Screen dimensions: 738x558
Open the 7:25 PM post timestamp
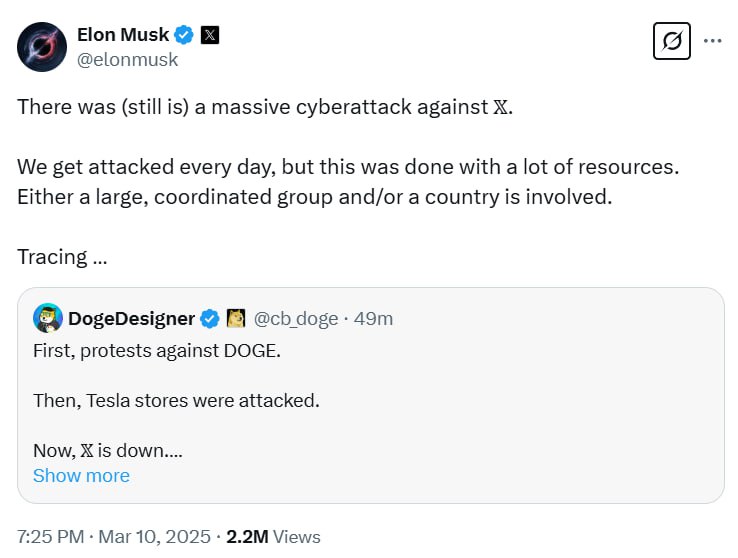point(50,537)
